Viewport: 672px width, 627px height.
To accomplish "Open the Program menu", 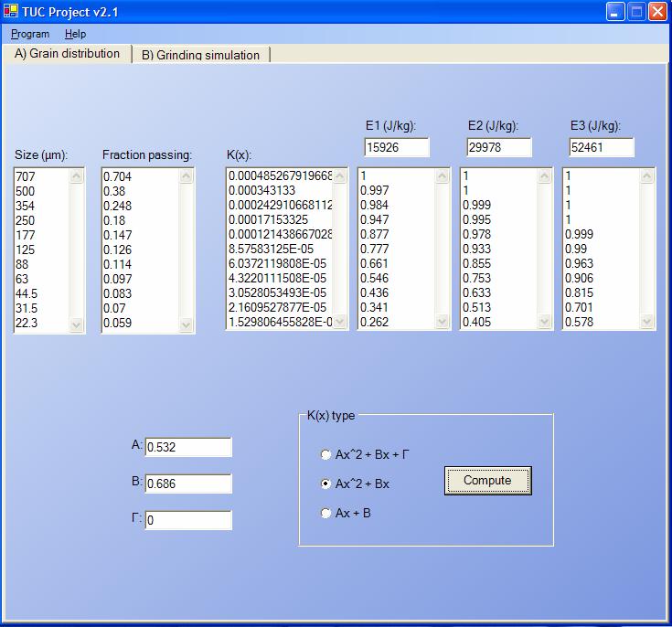I will pyautogui.click(x=30, y=34).
